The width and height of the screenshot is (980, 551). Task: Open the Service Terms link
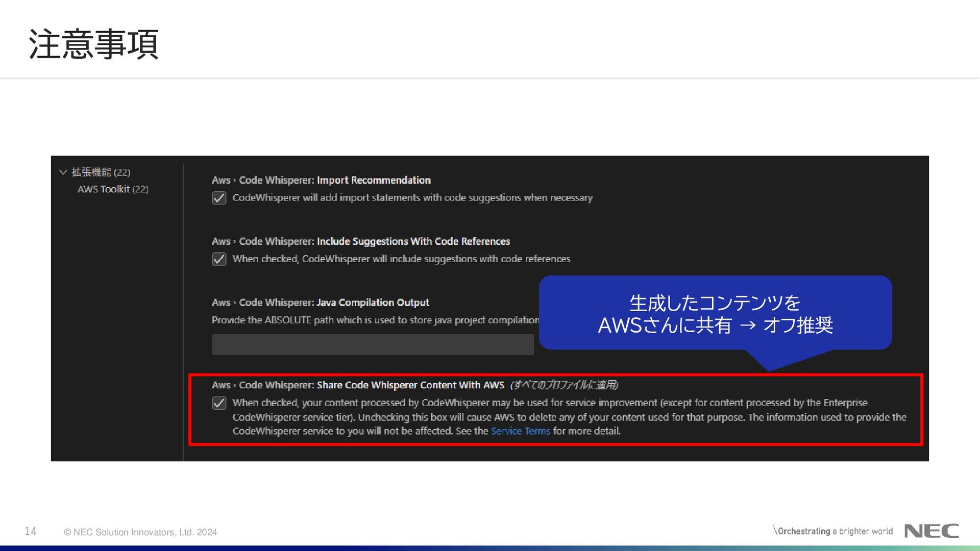tap(520, 431)
